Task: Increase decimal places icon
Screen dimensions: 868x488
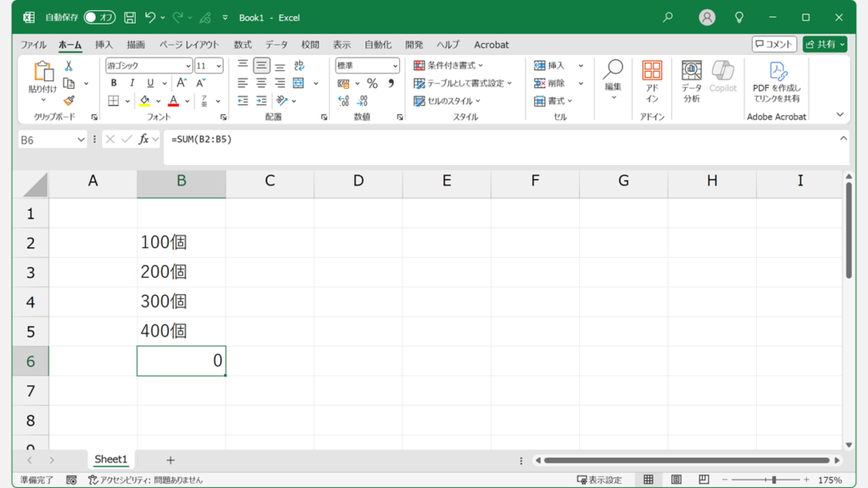Action: pyautogui.click(x=343, y=101)
